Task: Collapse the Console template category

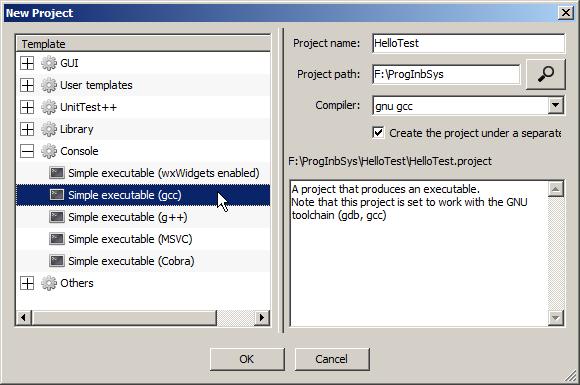Action: [27, 151]
